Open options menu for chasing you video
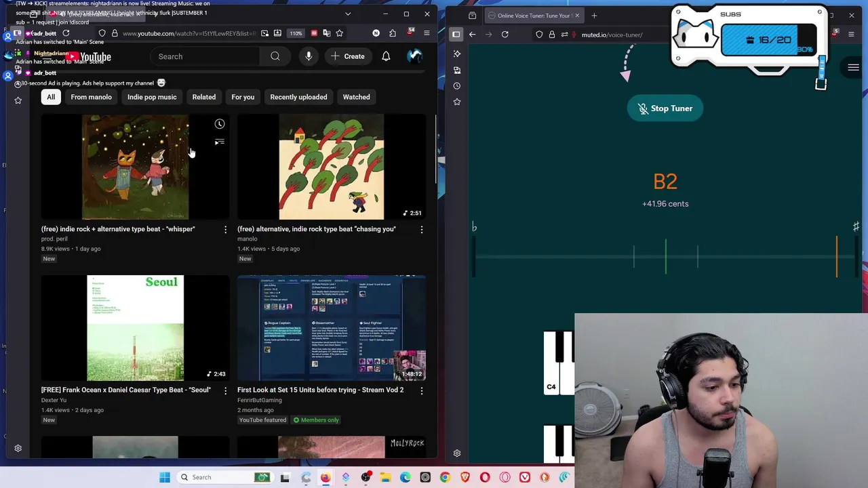 click(421, 230)
